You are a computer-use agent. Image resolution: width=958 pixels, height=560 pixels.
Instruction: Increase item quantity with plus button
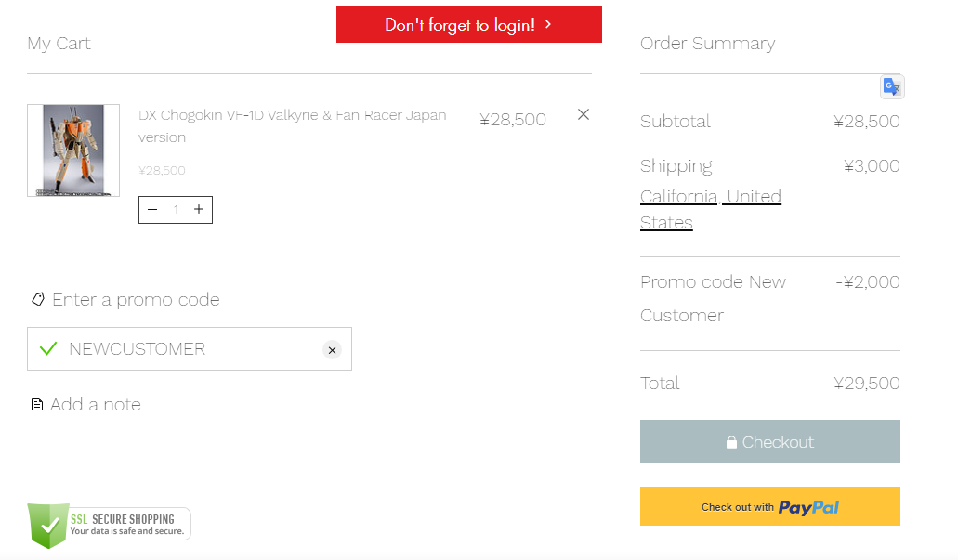point(199,210)
